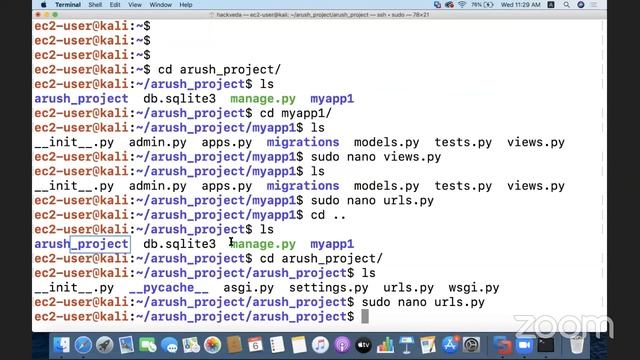
Task: Open the yellow Notes icon in Dock
Action: [x=299, y=345]
